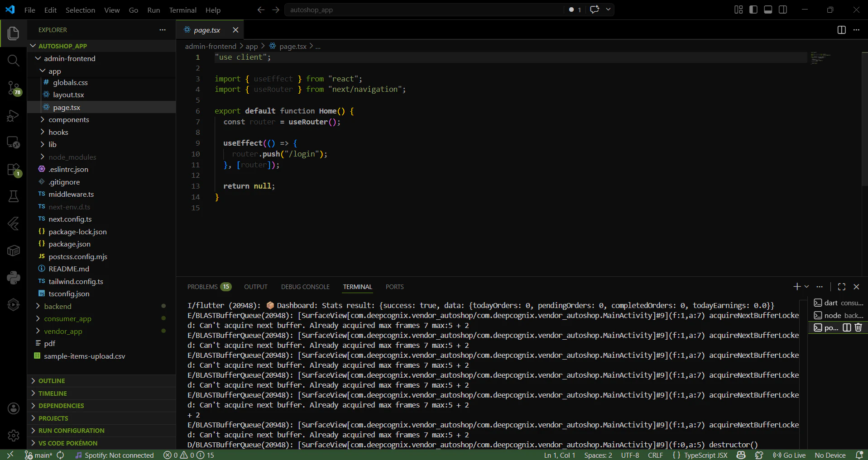Open the terminal profile dropdown arrow
The height and width of the screenshot is (460, 868).
pos(806,286)
